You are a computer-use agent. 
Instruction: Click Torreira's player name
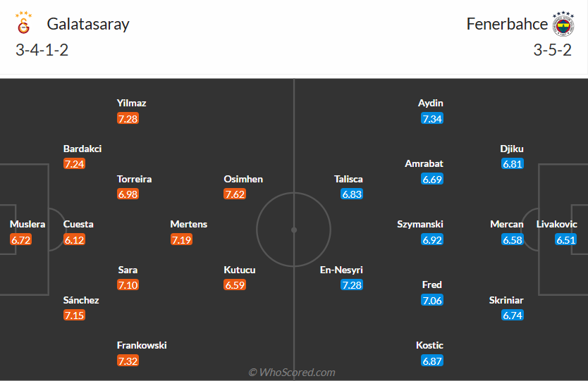tap(135, 180)
